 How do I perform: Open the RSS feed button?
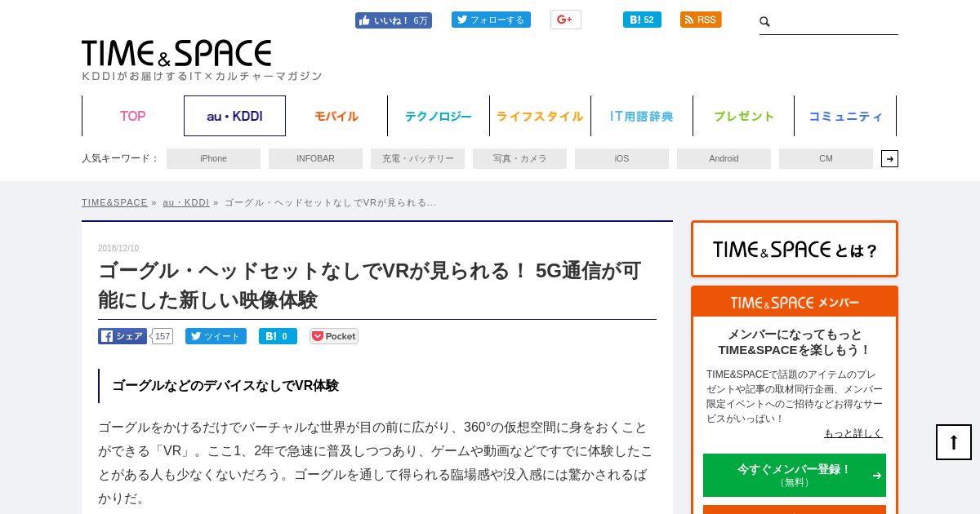(x=701, y=20)
